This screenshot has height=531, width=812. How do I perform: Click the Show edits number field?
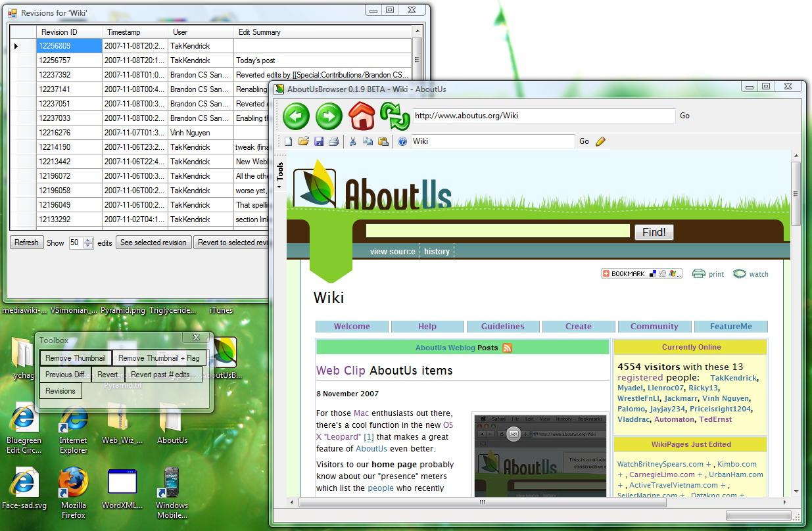(x=76, y=242)
